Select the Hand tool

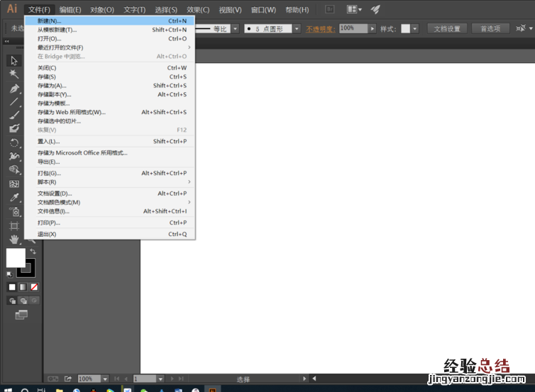tap(14, 240)
